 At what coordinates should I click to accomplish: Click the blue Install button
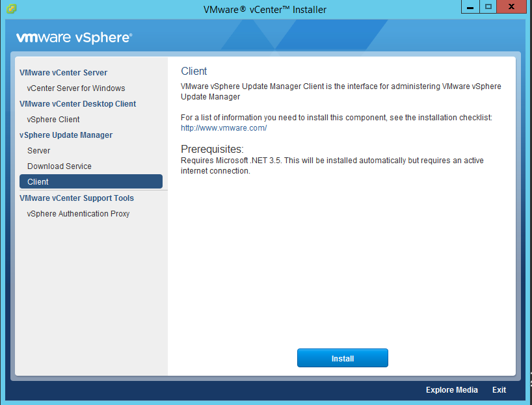(x=343, y=358)
